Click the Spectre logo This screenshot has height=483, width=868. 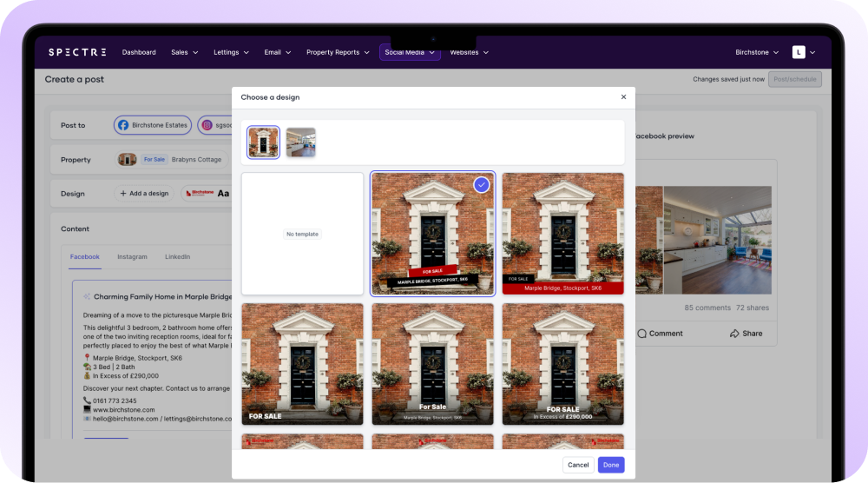click(77, 52)
